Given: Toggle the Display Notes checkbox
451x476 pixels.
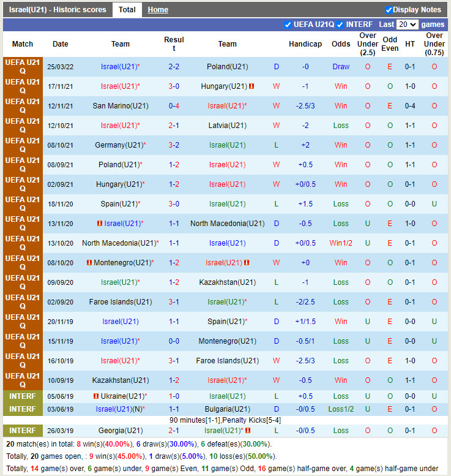Looking at the screenshot, I should tap(389, 10).
